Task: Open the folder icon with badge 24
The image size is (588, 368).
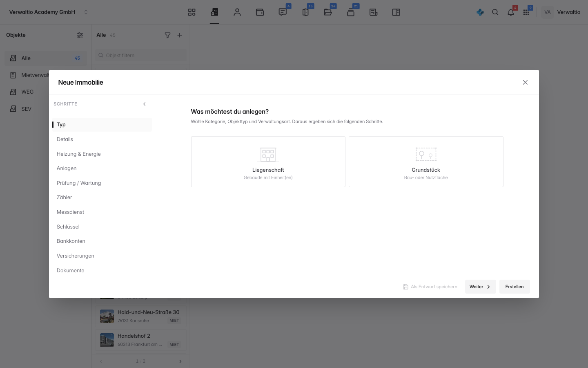Action: tap(328, 12)
